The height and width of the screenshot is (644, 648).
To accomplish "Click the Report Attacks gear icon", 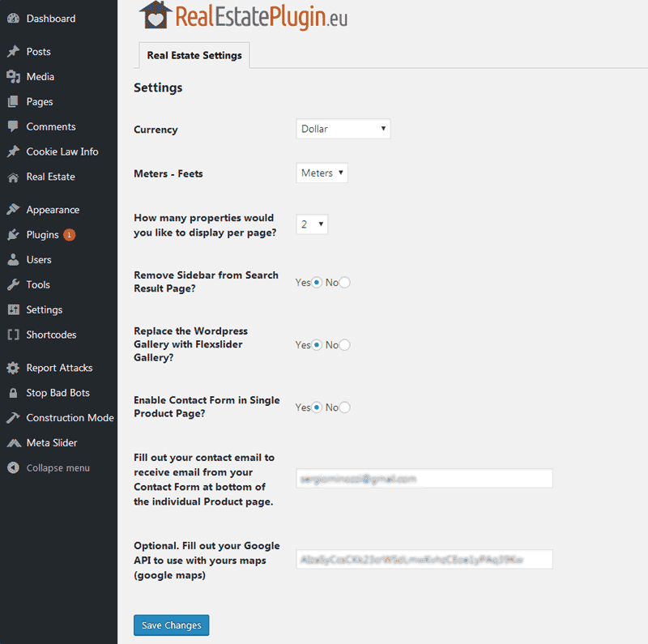I will [13, 368].
